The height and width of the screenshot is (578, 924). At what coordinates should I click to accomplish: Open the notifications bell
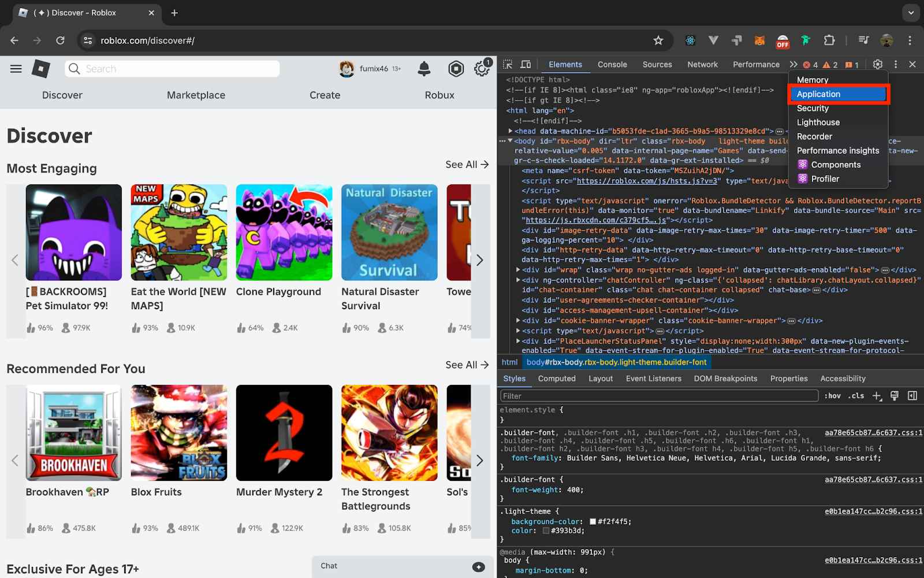[424, 69]
